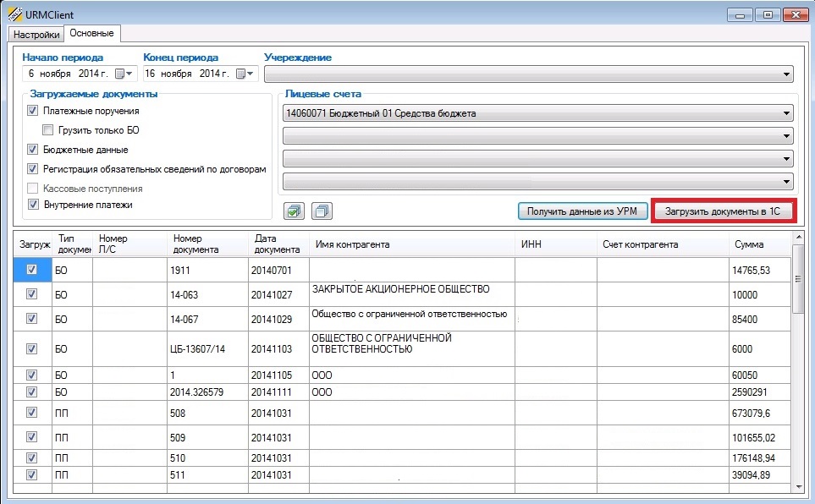
Task: Click the Имя контрагента column header
Action: [412, 244]
